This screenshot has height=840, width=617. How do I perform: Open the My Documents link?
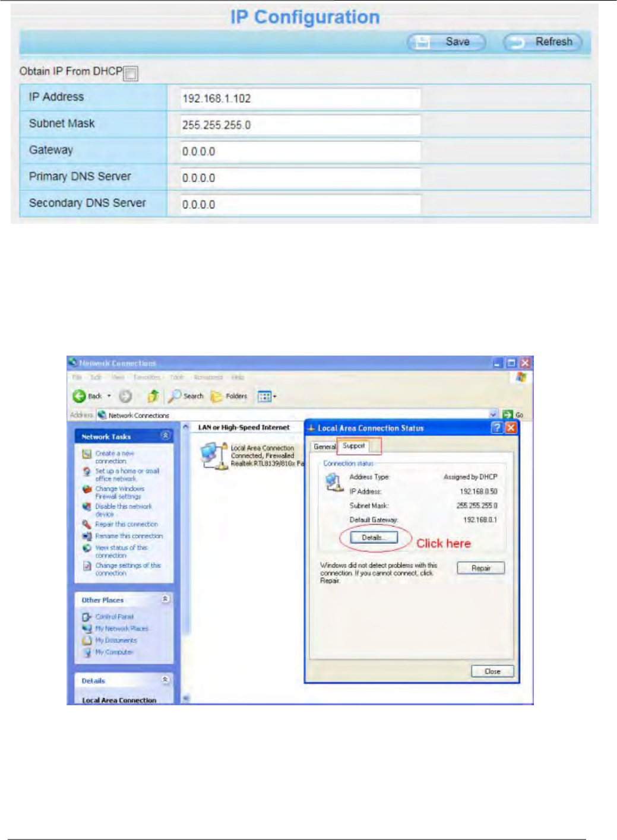116,641
